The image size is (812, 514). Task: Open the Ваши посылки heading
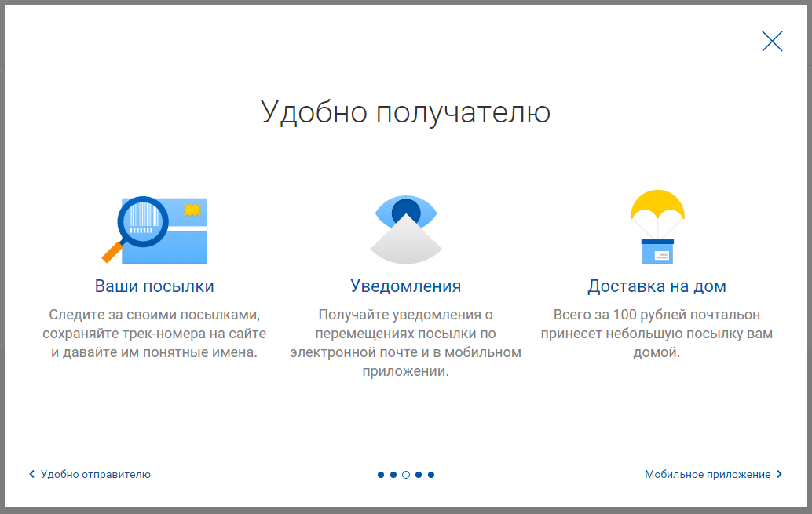155,286
